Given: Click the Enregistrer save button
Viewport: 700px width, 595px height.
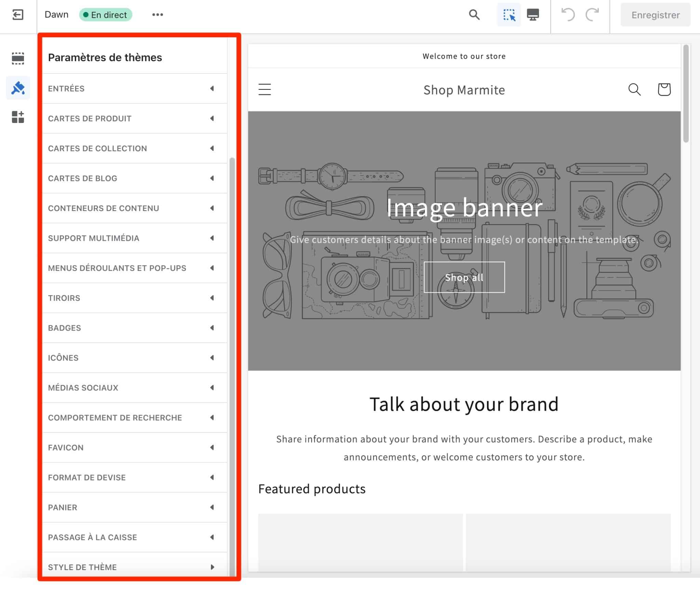Looking at the screenshot, I should click(x=655, y=15).
